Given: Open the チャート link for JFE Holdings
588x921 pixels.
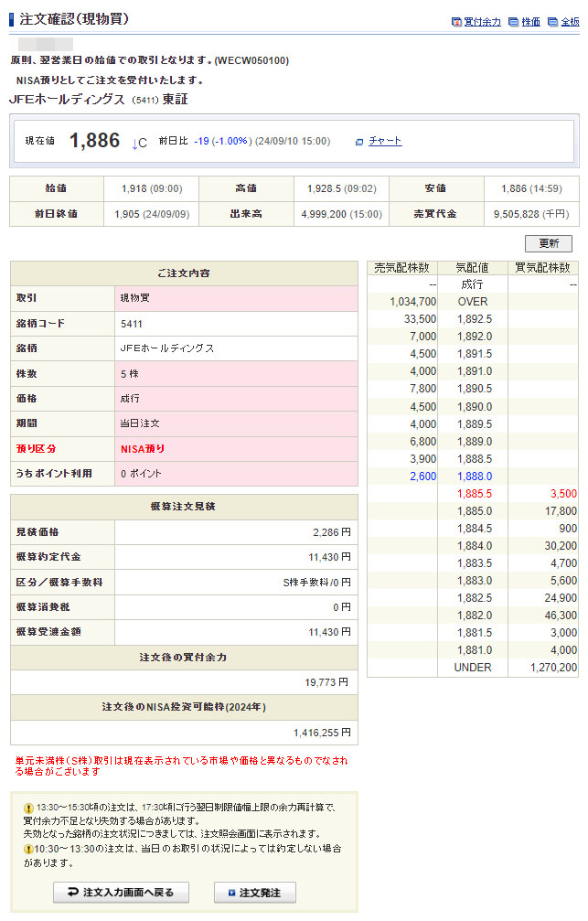Looking at the screenshot, I should 385,141.
